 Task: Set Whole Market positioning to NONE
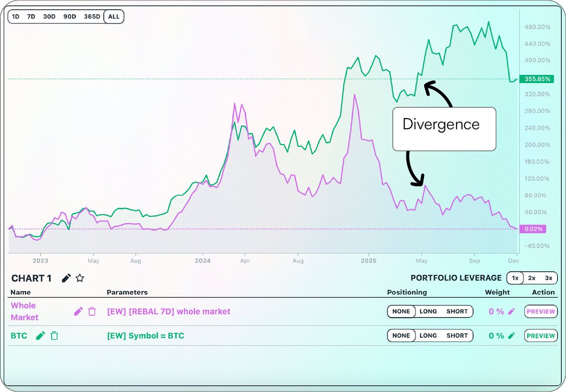tap(401, 311)
